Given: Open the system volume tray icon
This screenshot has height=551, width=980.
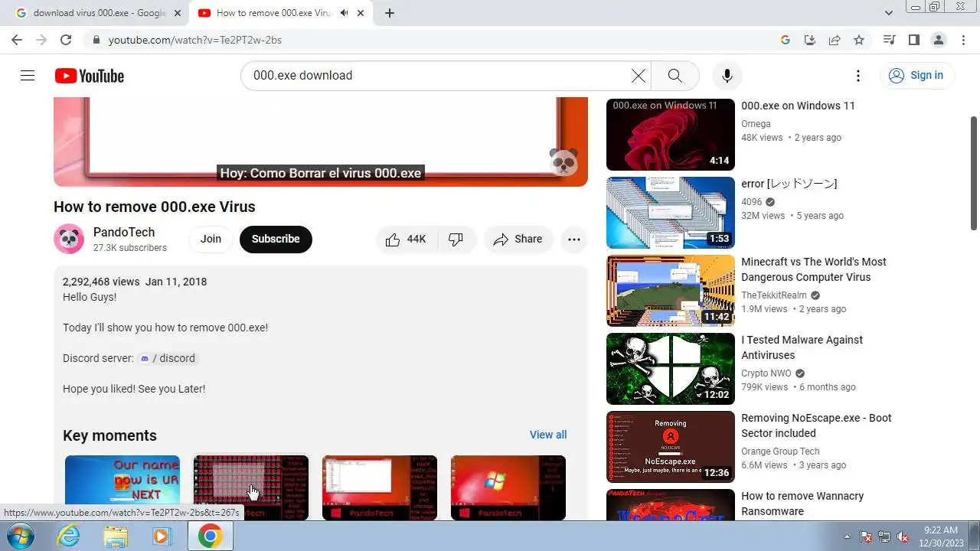Looking at the screenshot, I should [x=903, y=536].
